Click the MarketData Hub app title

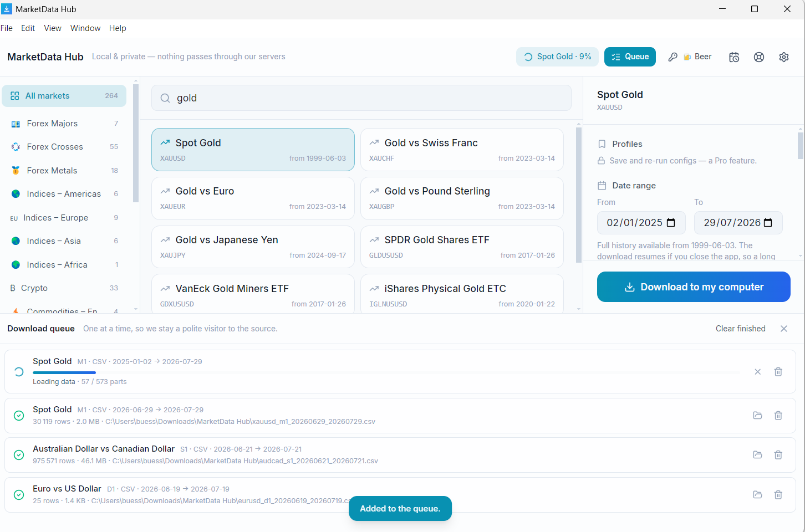coord(45,57)
